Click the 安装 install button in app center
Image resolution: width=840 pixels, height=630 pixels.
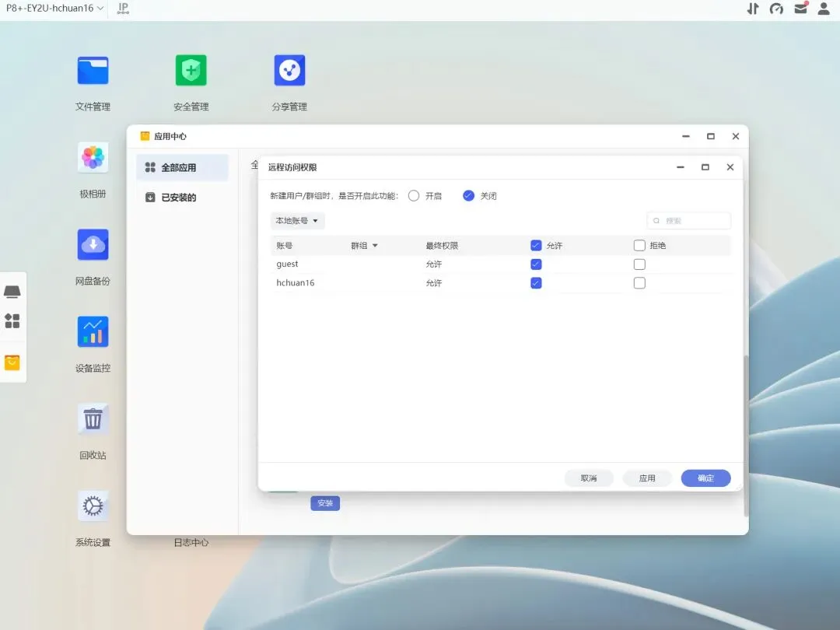(325, 503)
